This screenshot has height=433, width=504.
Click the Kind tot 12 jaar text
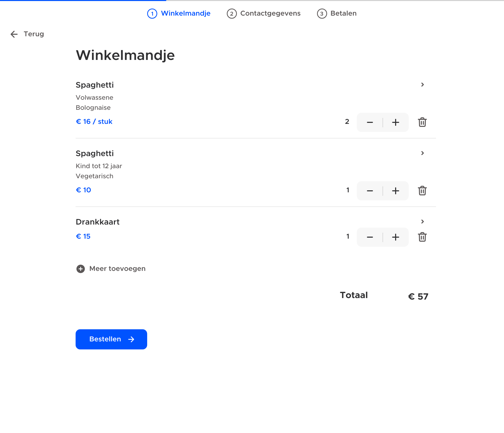[99, 166]
